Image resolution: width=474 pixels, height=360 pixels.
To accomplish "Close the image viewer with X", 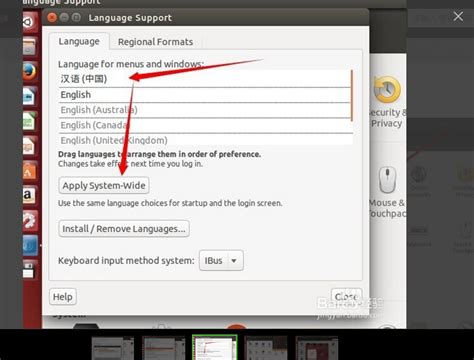I will coord(458,16).
